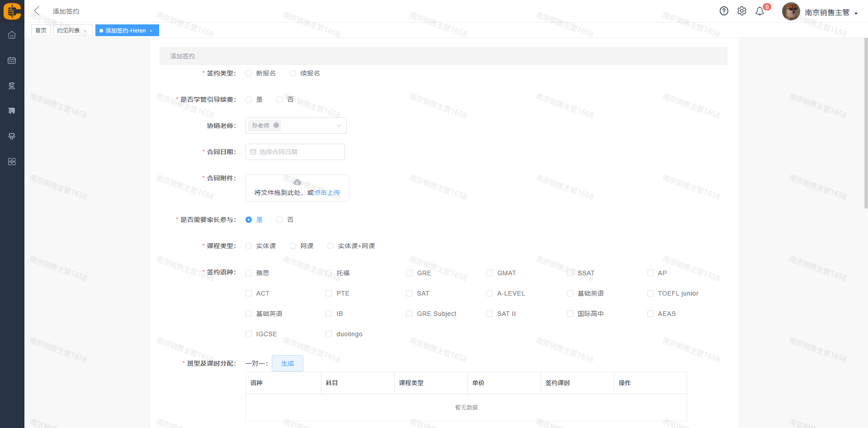Open the notification bell icon

[x=759, y=11]
